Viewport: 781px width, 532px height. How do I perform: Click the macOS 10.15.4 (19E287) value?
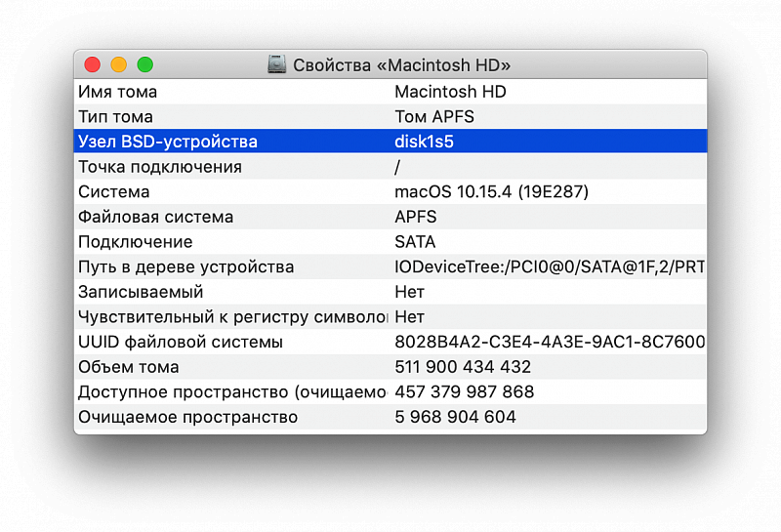(x=491, y=192)
